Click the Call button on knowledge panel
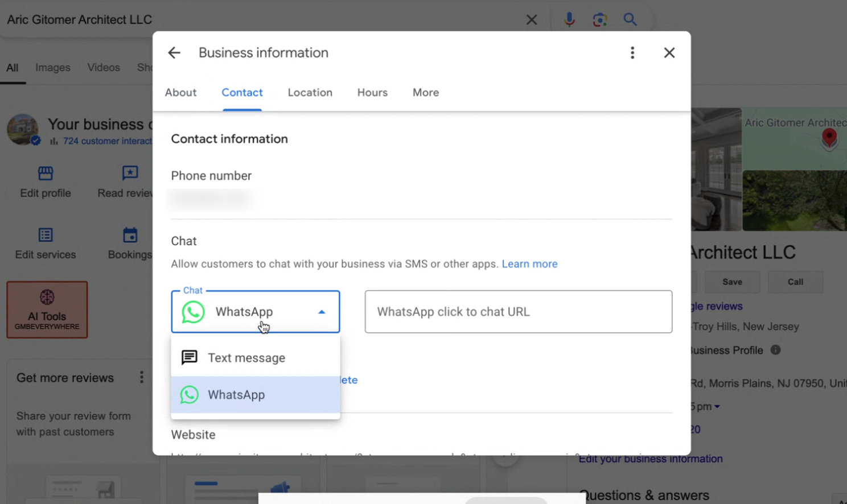Image resolution: width=847 pixels, height=504 pixels. coord(795,282)
